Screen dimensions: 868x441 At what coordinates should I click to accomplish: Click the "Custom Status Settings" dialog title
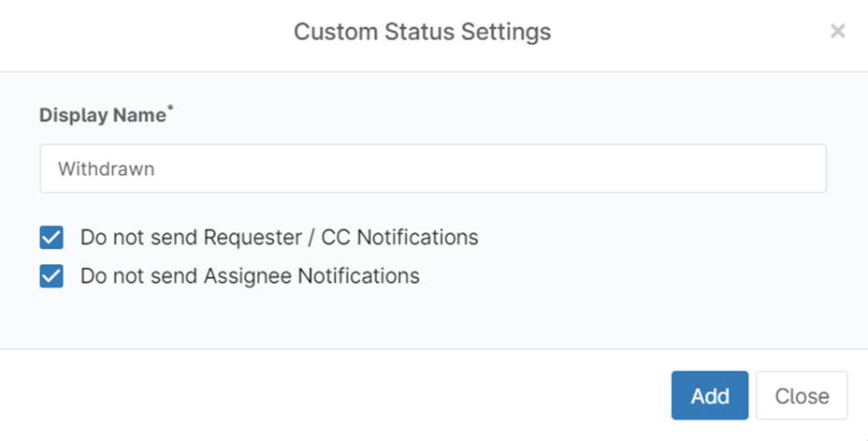point(422,32)
